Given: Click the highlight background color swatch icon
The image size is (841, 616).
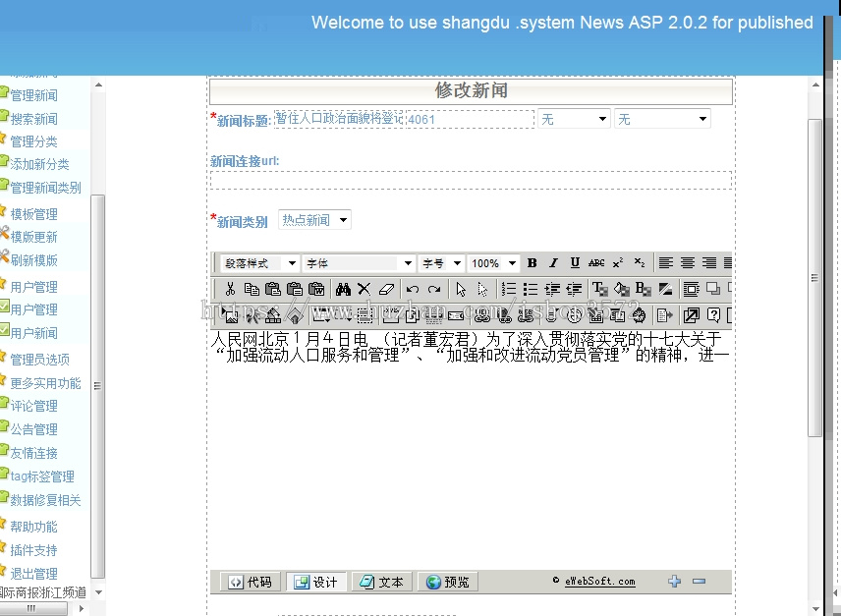Looking at the screenshot, I should point(620,289).
